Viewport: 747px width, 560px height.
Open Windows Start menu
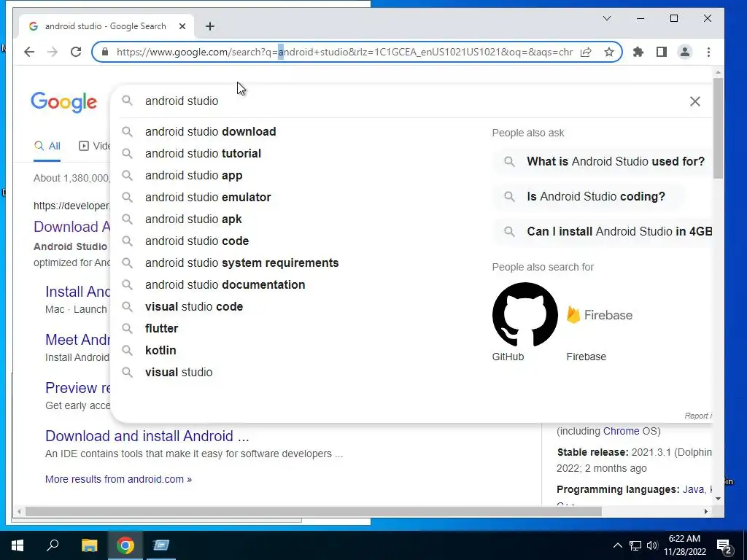click(x=18, y=545)
